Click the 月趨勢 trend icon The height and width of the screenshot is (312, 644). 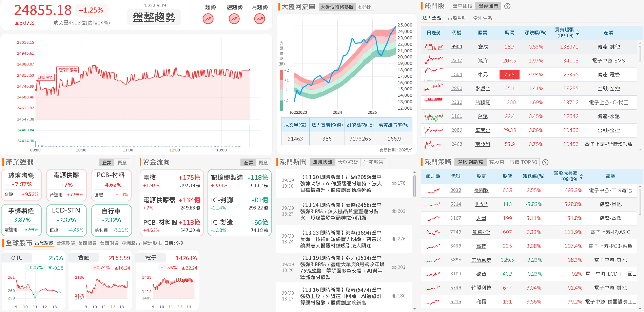pyautogui.click(x=259, y=19)
